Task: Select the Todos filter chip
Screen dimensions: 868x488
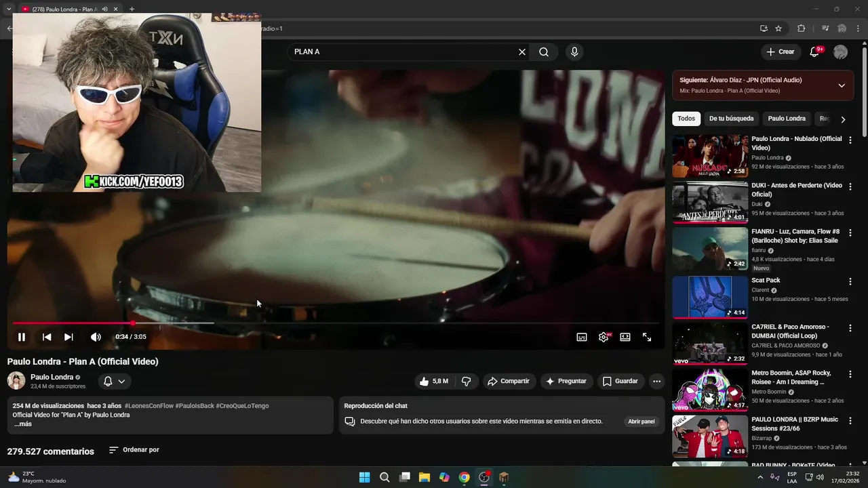Action: (x=686, y=119)
